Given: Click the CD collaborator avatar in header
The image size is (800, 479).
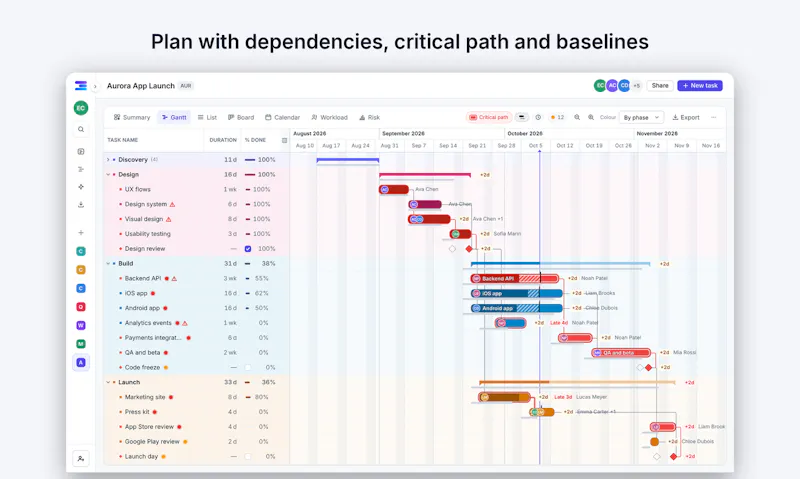Looking at the screenshot, I should pyautogui.click(x=624, y=86).
